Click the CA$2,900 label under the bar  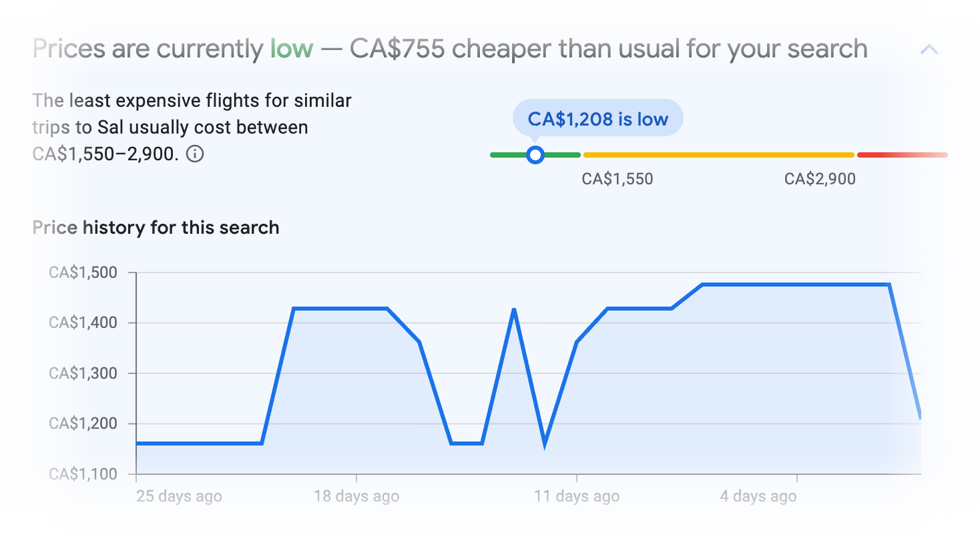[820, 178]
